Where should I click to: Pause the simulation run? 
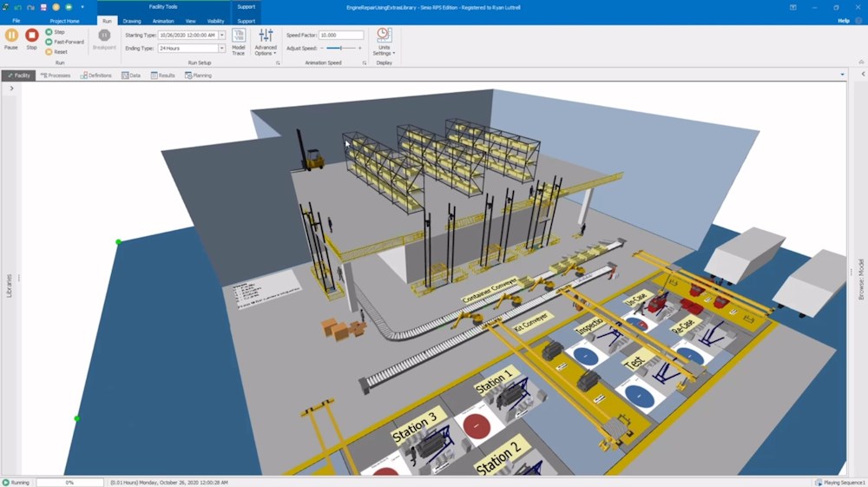click(x=11, y=36)
